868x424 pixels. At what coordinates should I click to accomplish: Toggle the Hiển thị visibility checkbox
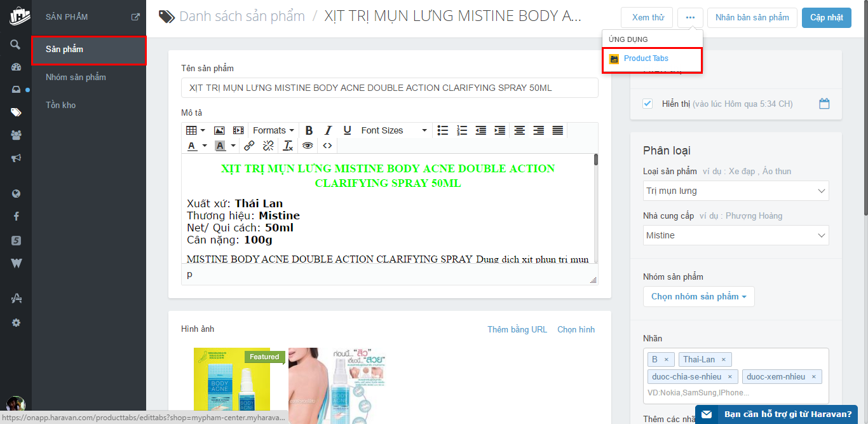pyautogui.click(x=648, y=104)
